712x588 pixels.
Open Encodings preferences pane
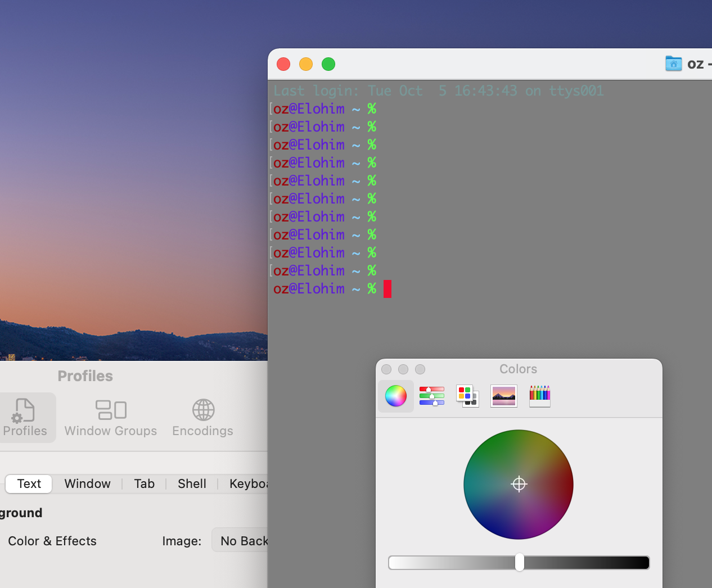click(203, 418)
